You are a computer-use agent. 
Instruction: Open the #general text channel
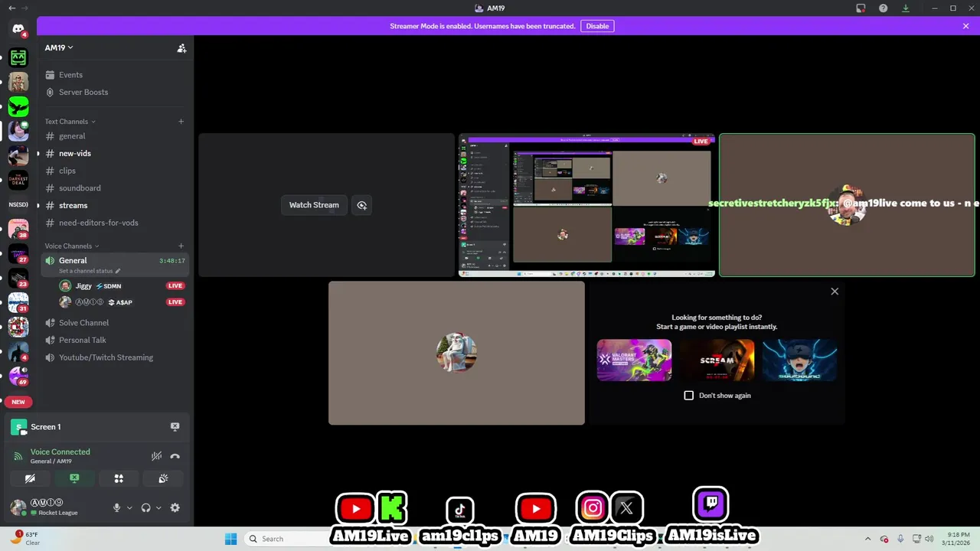pos(115,136)
